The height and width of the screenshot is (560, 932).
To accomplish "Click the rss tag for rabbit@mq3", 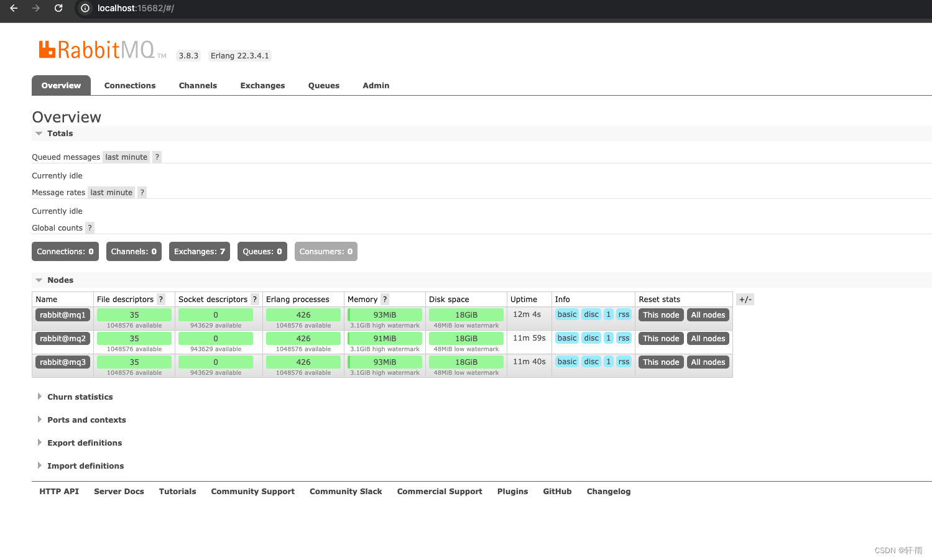I will tap(624, 362).
